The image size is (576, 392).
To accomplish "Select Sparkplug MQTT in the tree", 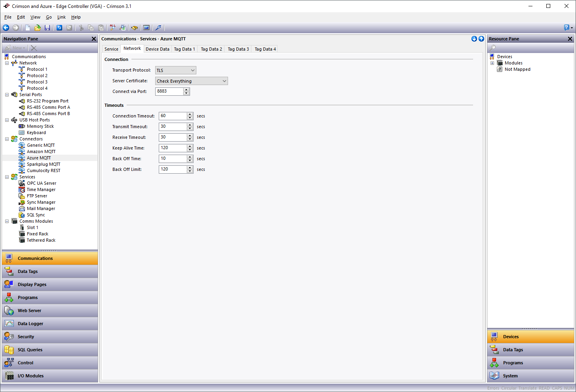I will coord(44,164).
